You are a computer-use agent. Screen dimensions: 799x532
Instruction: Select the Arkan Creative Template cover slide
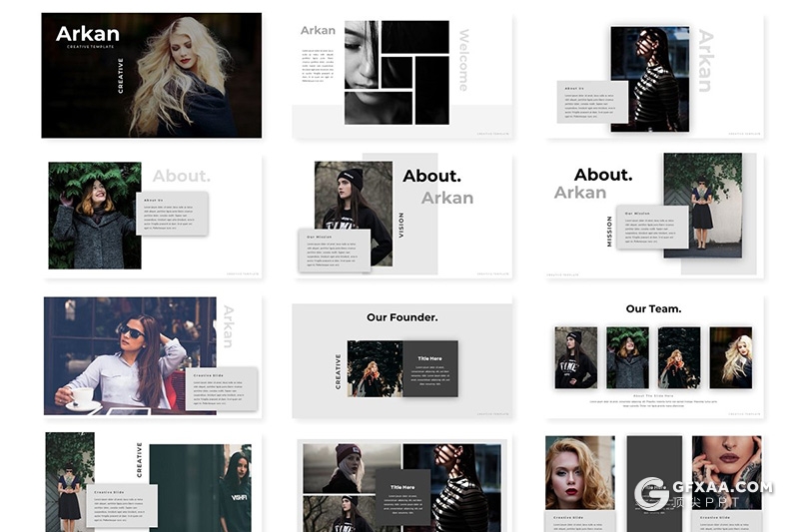pos(151,75)
